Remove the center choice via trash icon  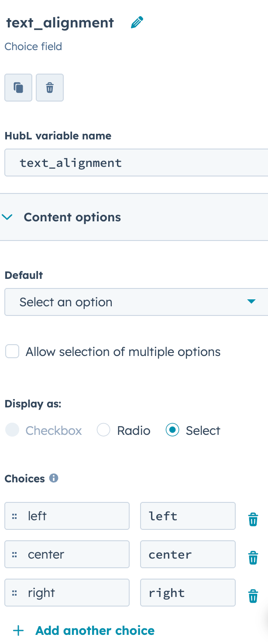coord(253,558)
